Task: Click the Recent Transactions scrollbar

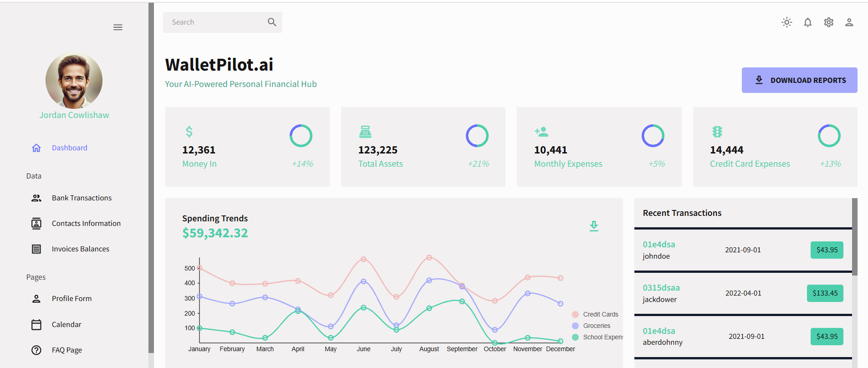Action: tap(855, 237)
